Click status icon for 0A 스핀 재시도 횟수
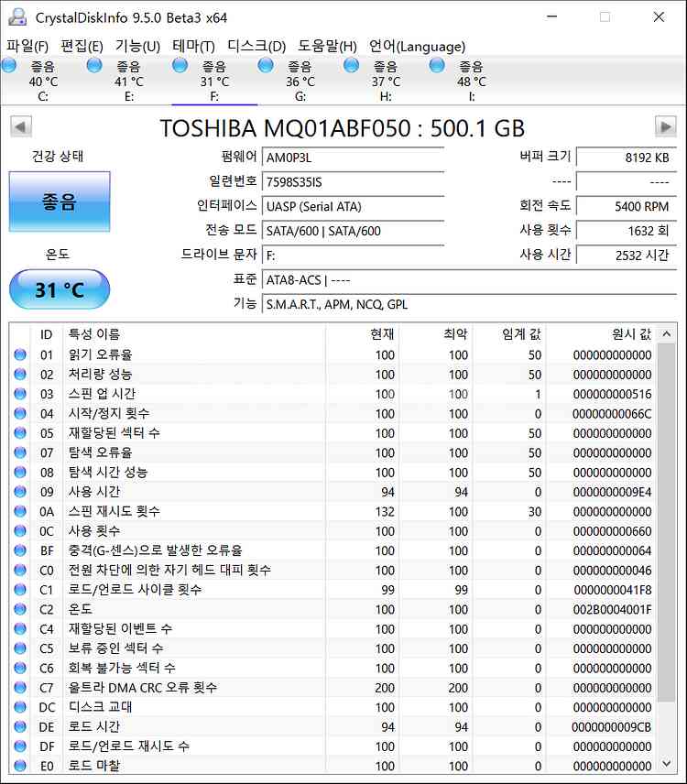 pyautogui.click(x=20, y=511)
